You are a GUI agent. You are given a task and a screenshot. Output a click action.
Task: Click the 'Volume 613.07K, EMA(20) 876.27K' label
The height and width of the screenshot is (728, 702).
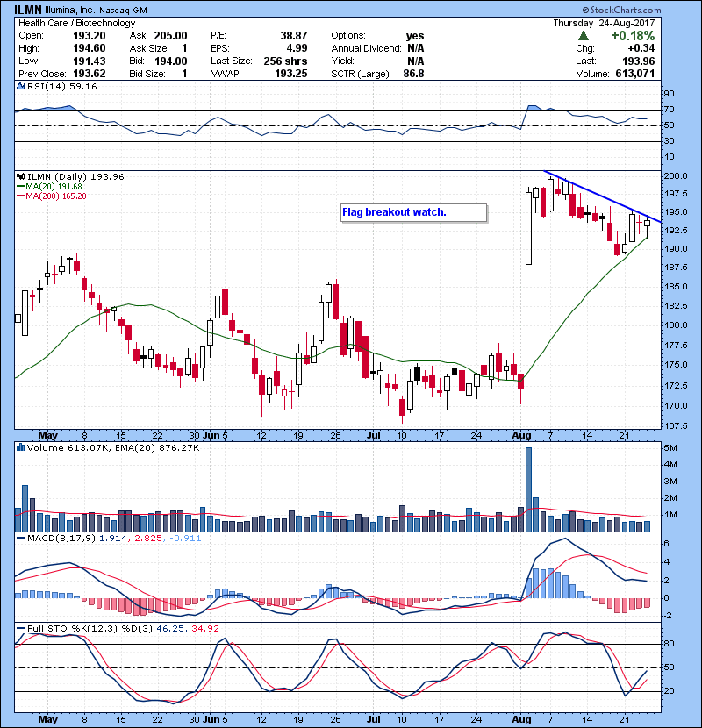click(113, 447)
